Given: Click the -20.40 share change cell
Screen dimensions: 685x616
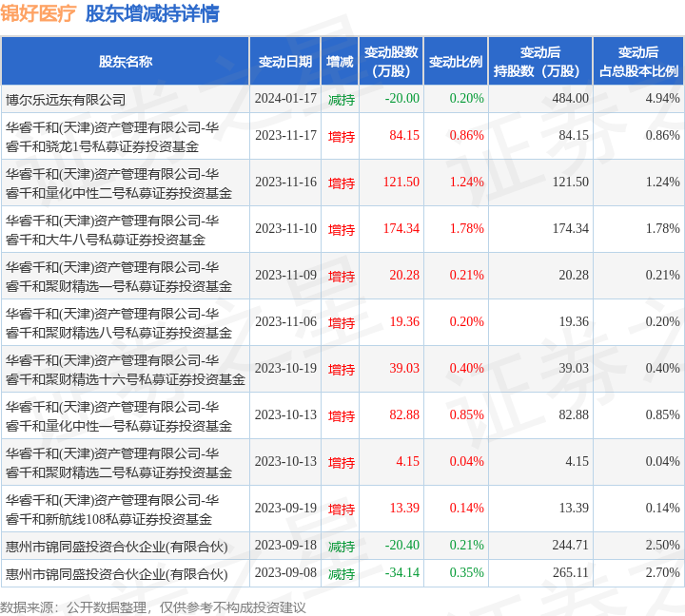Looking at the screenshot, I should (x=401, y=547).
